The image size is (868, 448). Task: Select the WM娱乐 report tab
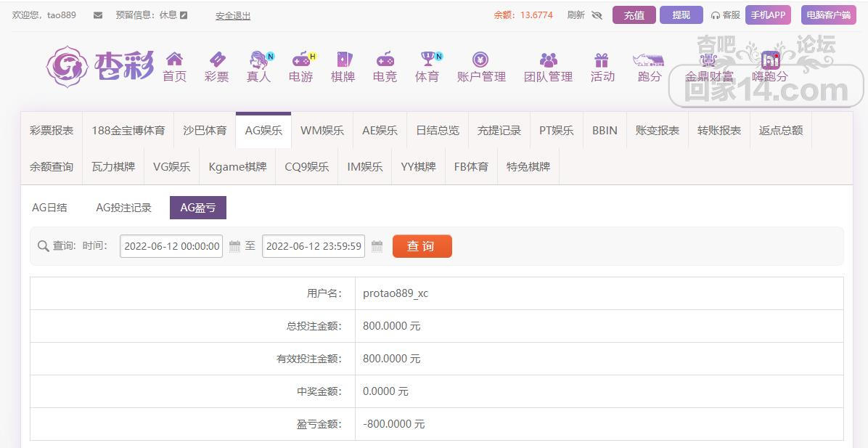[x=322, y=131]
